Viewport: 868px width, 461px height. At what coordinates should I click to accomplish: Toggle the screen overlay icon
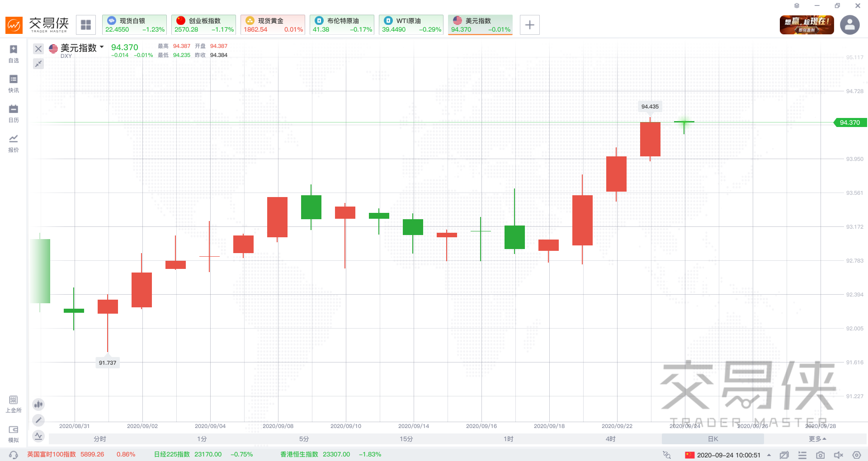[784, 455]
